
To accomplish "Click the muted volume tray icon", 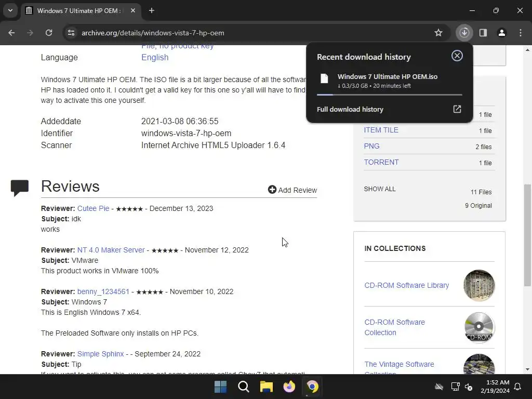I will click(x=469, y=387).
